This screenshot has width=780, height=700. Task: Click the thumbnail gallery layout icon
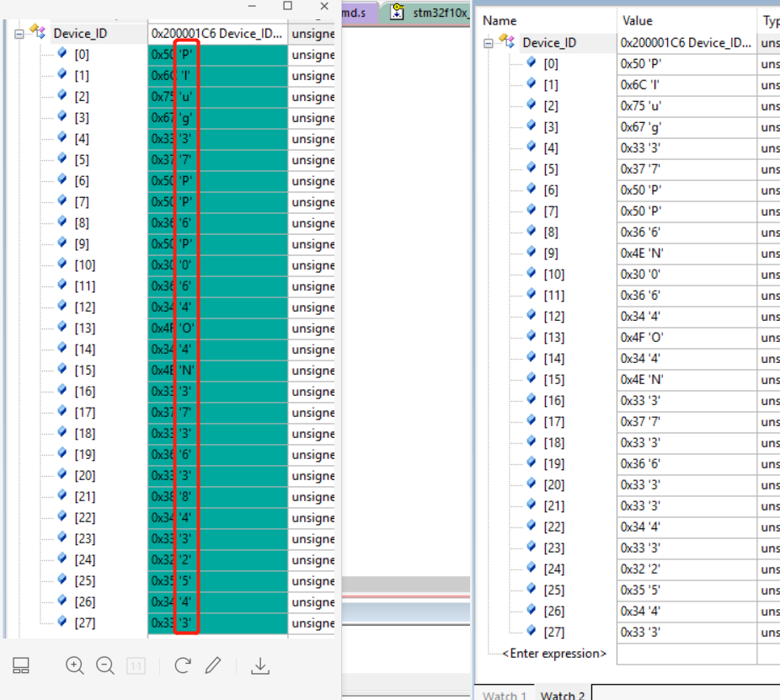pos(21,665)
